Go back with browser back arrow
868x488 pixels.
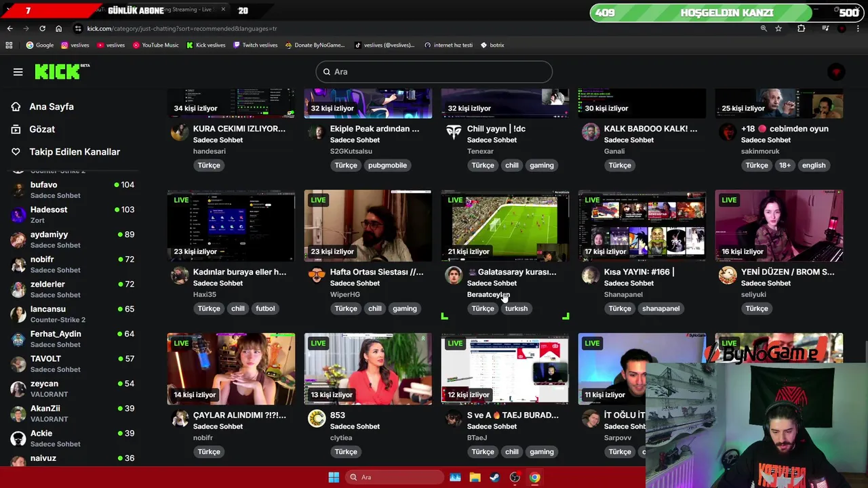point(9,28)
